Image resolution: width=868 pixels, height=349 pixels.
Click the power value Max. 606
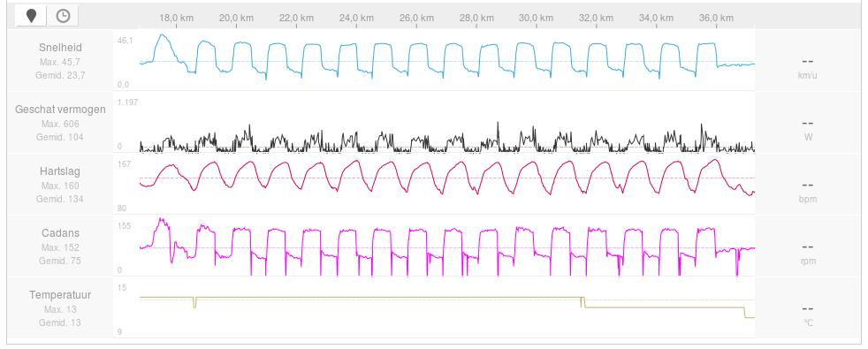click(x=60, y=124)
